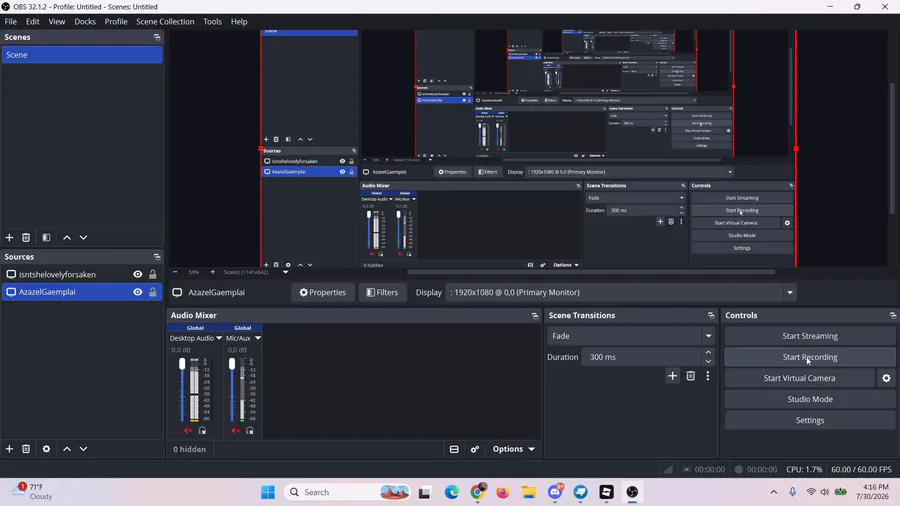The height and width of the screenshot is (506, 900).
Task: Unmute Desktop Audio speaker icon
Action: 188,430
